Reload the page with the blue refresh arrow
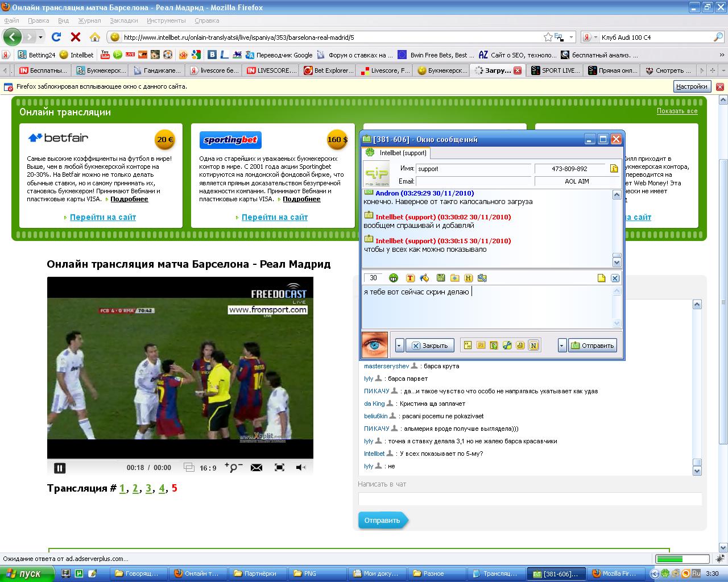 click(56, 37)
